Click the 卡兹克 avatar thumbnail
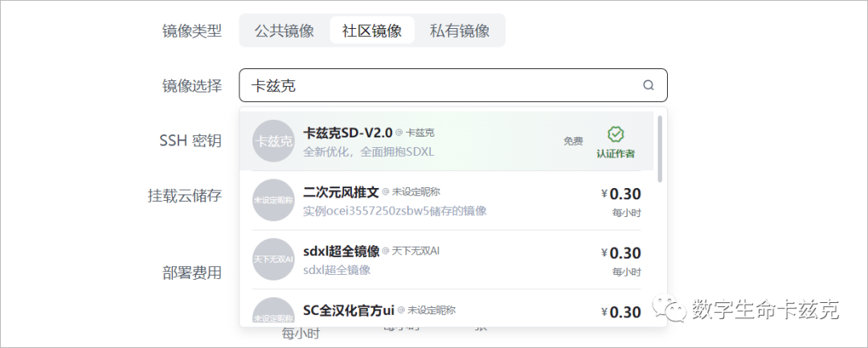This screenshot has height=348, width=868. tap(273, 141)
